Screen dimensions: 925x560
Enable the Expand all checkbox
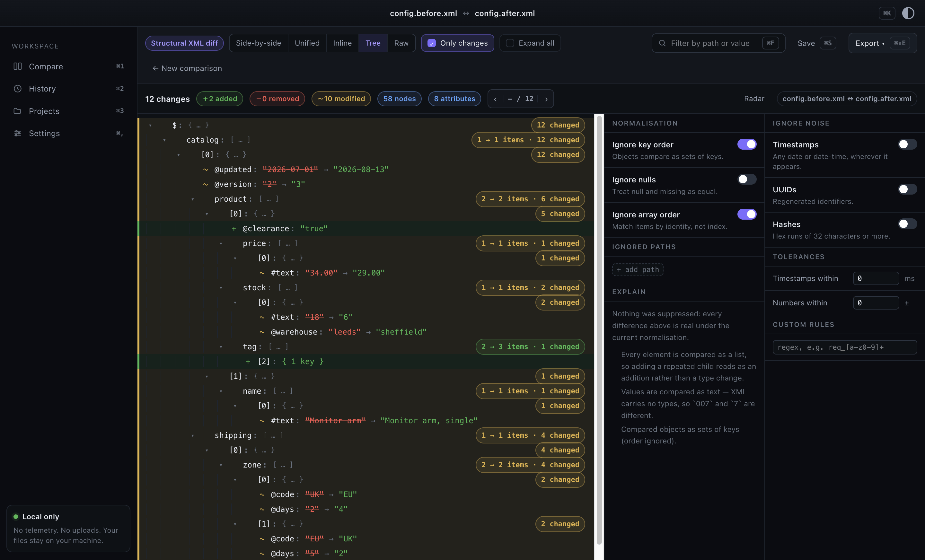pos(510,43)
